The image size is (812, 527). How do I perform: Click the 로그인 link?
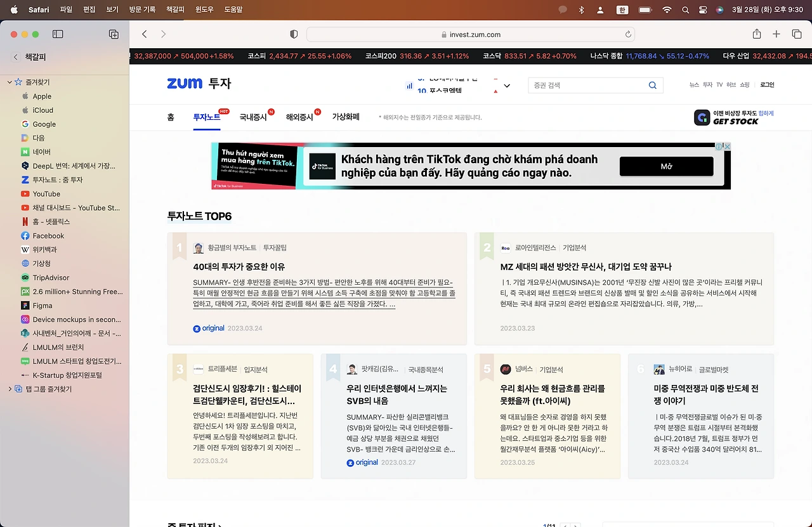tap(767, 85)
